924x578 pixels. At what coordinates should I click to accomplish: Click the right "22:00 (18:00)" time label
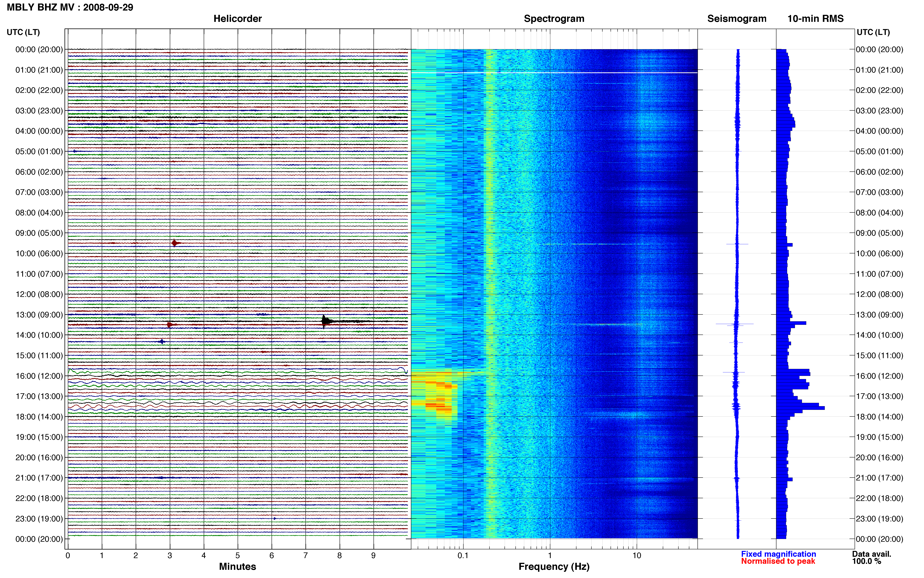879,498
